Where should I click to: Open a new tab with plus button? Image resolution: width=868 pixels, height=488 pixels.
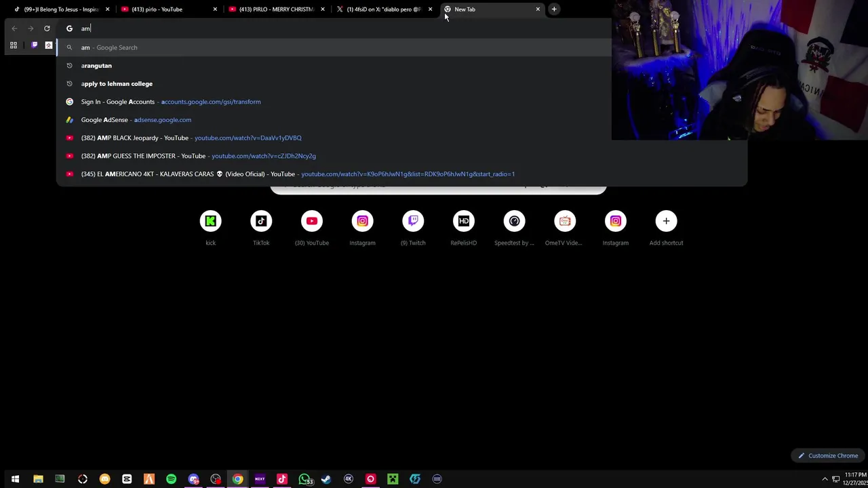pyautogui.click(x=554, y=9)
